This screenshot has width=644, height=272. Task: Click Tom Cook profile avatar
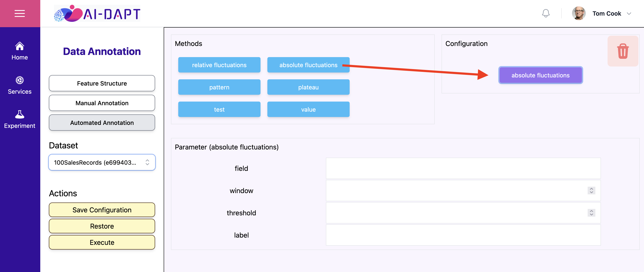click(579, 13)
